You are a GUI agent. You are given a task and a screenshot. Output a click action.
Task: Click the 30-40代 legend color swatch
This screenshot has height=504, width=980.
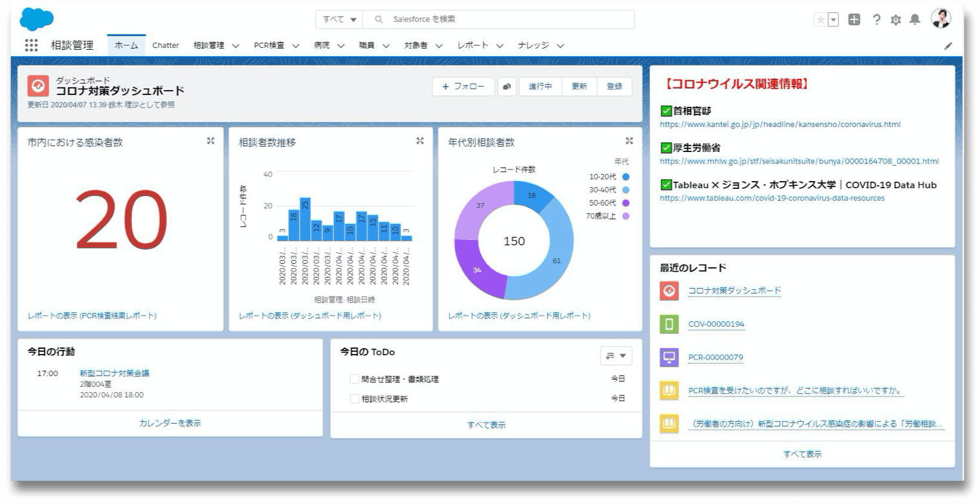(x=625, y=190)
